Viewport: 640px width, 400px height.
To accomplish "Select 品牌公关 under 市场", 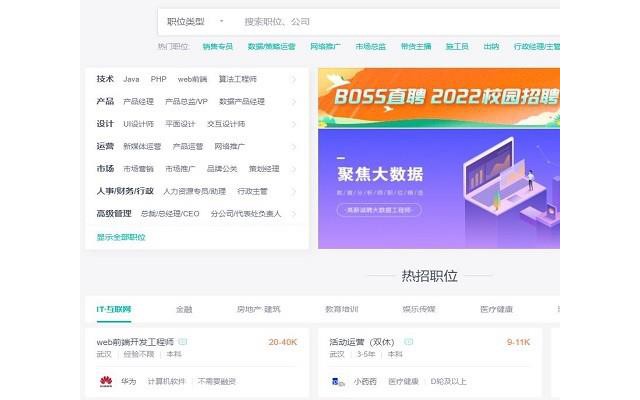I will [x=222, y=169].
